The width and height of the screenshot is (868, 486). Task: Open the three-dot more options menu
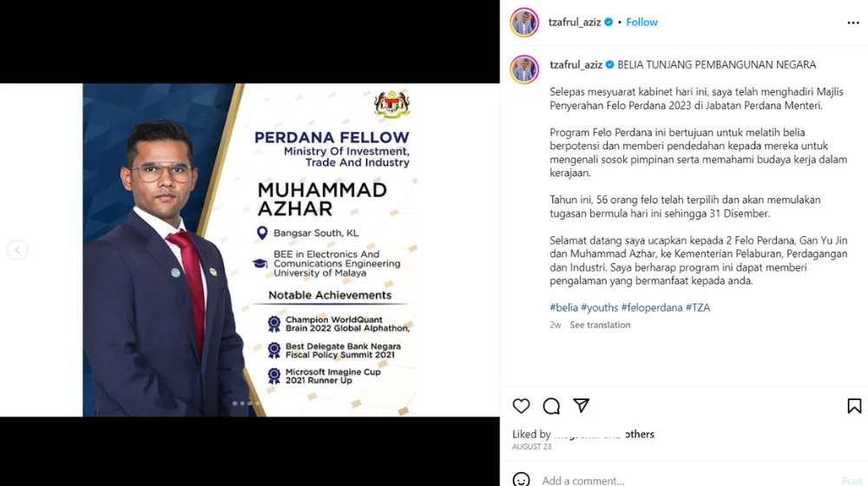point(853,23)
